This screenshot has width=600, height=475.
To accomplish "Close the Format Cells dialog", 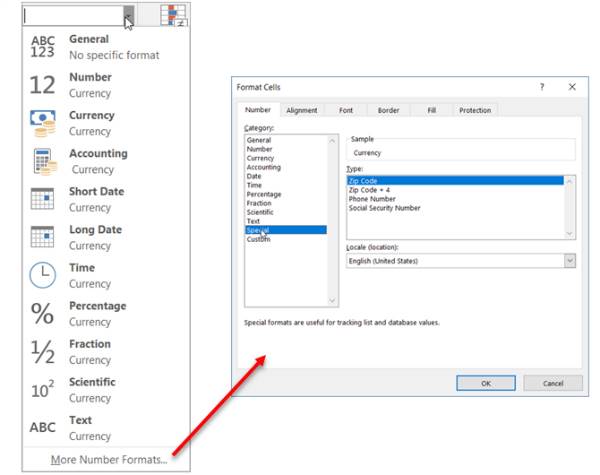I will (572, 87).
